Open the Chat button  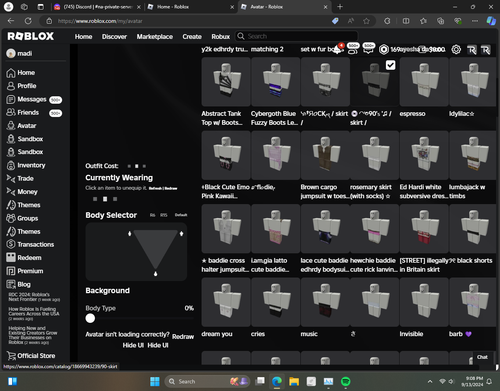click(482, 357)
